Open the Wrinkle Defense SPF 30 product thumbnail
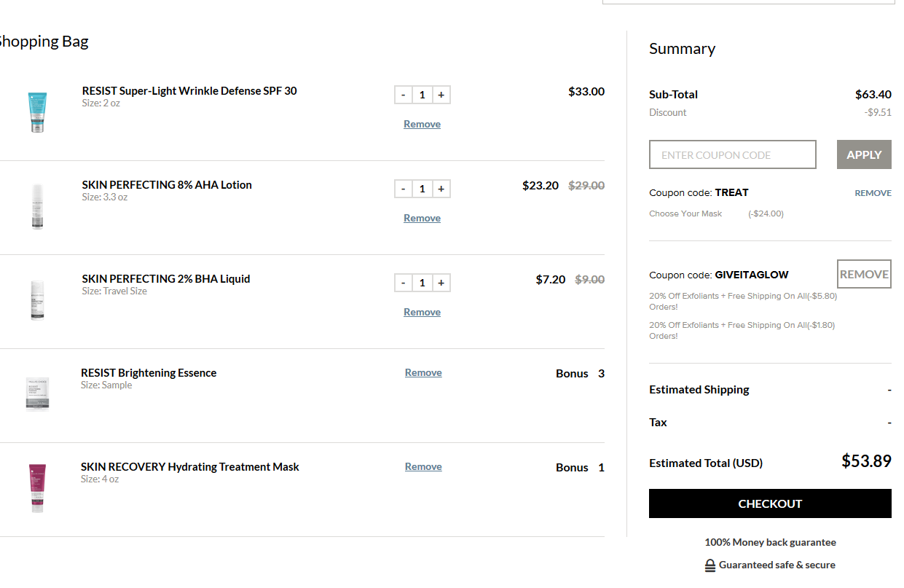 (x=37, y=112)
